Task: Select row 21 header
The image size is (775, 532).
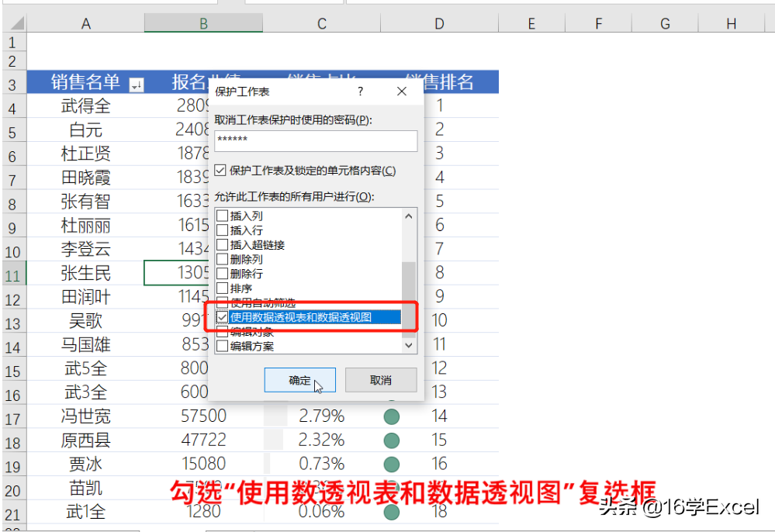Action: 14,513
